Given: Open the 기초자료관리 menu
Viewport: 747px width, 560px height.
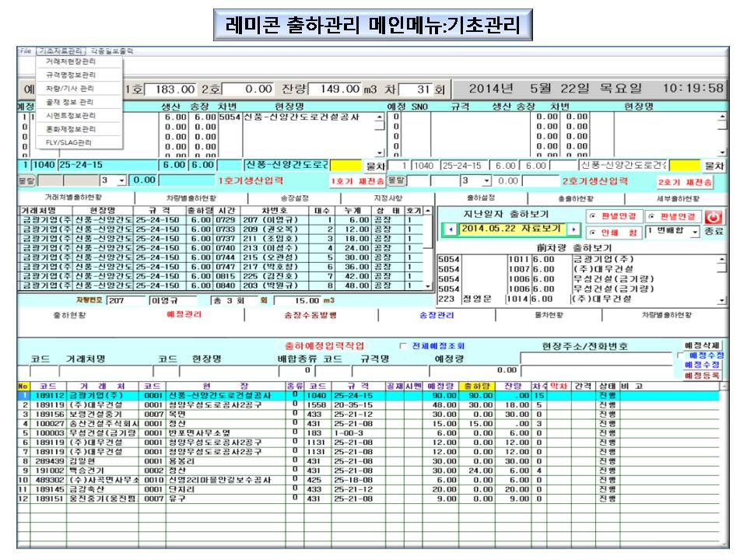Looking at the screenshot, I should (x=61, y=51).
